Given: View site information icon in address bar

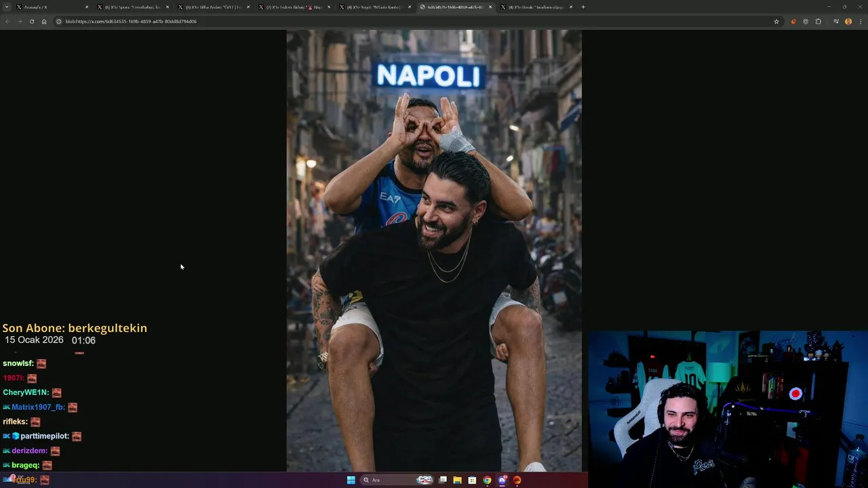Looking at the screenshot, I should pos(58,21).
